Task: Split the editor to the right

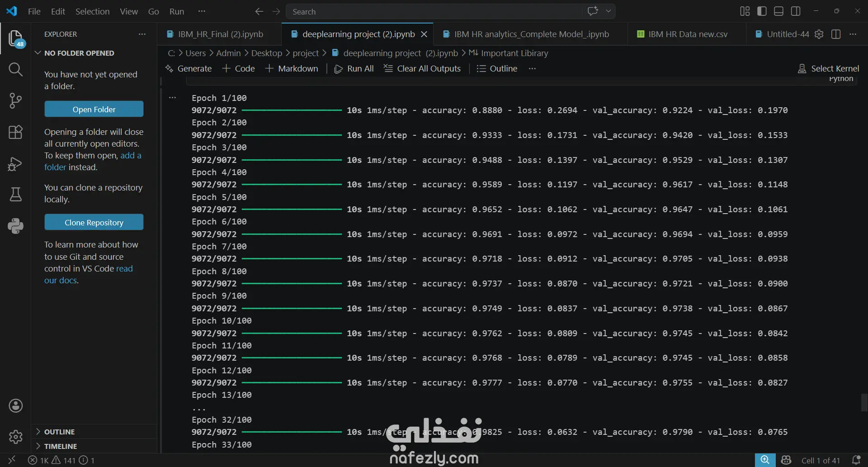Action: click(x=836, y=34)
